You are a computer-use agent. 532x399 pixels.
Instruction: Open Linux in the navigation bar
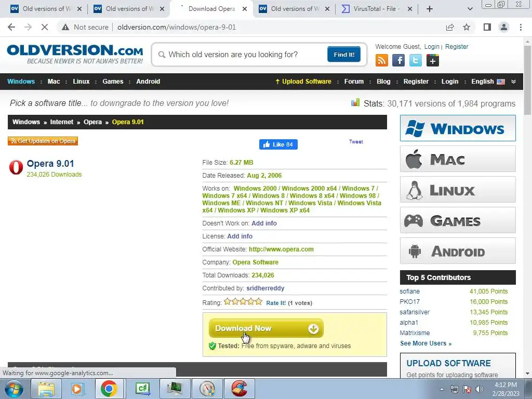tap(81, 82)
